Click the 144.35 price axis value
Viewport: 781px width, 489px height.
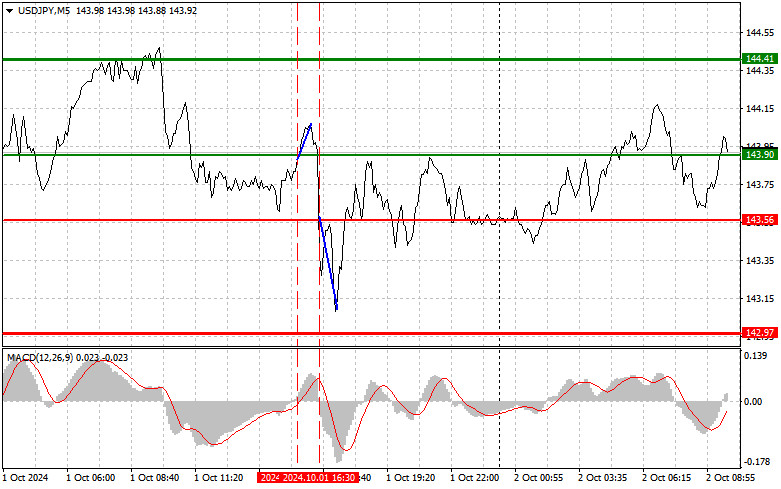tap(760, 71)
